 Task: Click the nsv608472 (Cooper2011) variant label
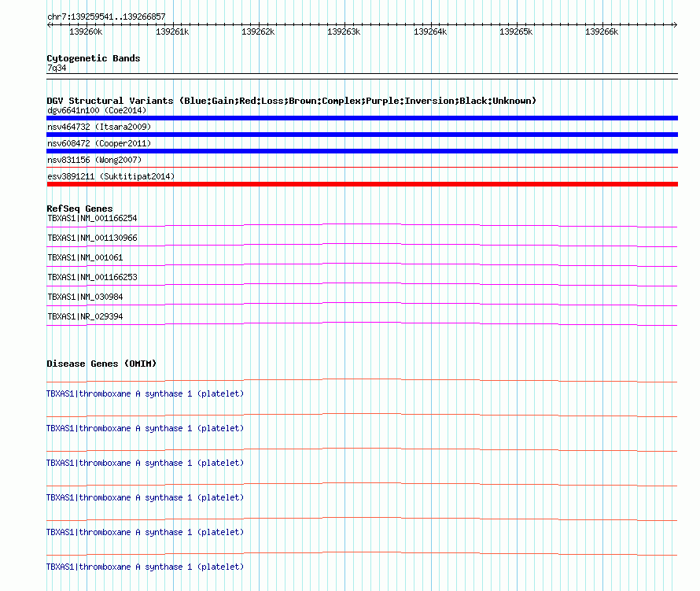[x=99, y=143]
